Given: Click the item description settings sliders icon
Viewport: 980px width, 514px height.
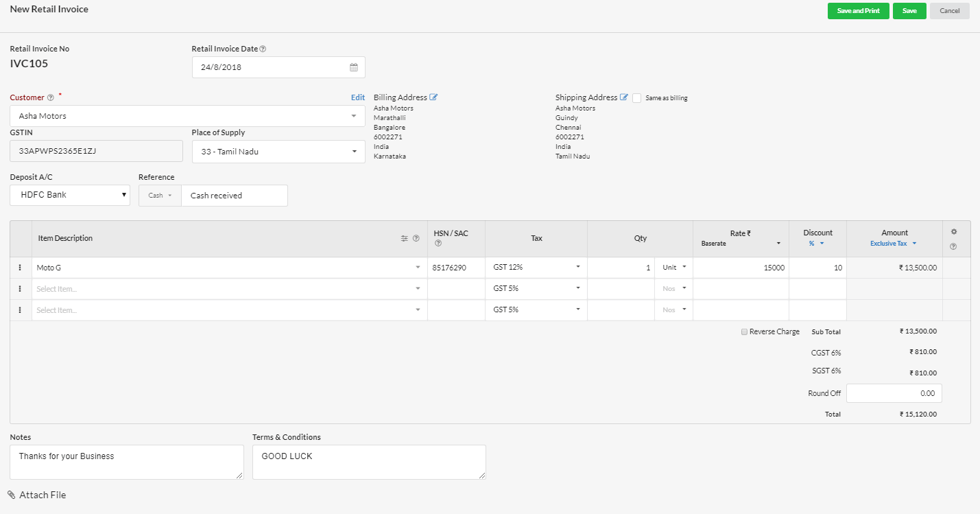Looking at the screenshot, I should pos(405,238).
